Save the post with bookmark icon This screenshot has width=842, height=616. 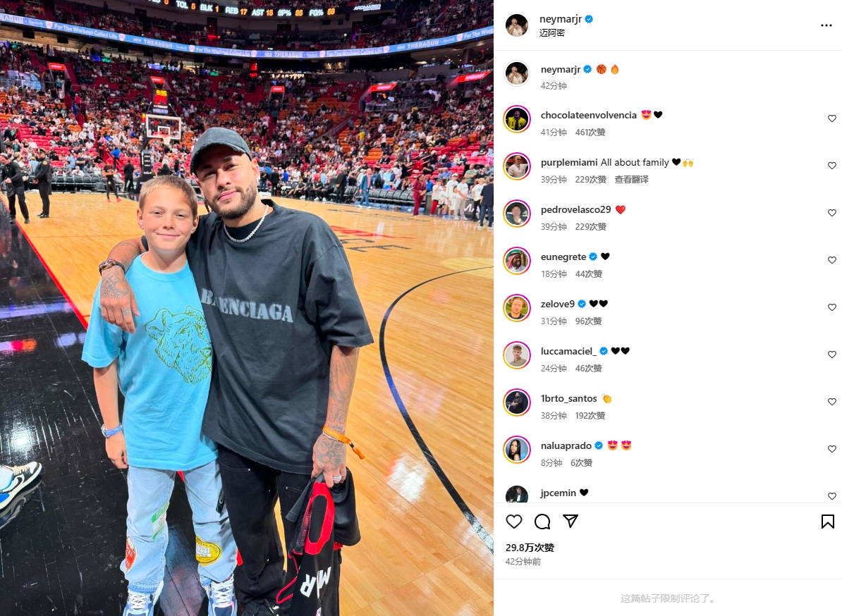[x=827, y=521]
